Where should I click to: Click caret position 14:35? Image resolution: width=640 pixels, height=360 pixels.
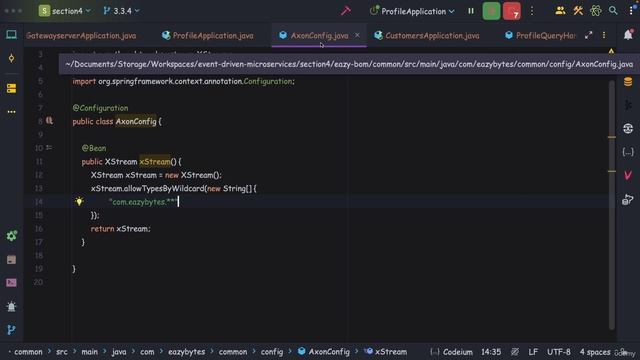(491, 352)
